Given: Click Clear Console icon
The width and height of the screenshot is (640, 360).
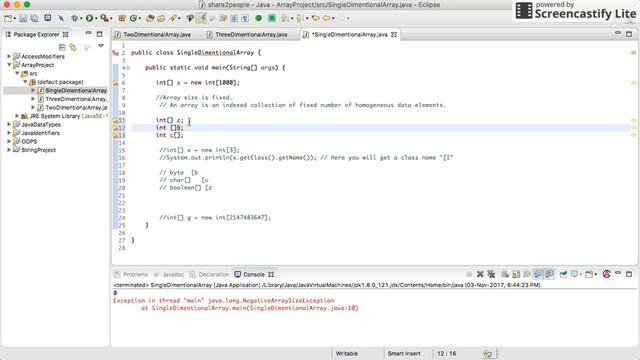Looking at the screenshot, I should coord(505,274).
